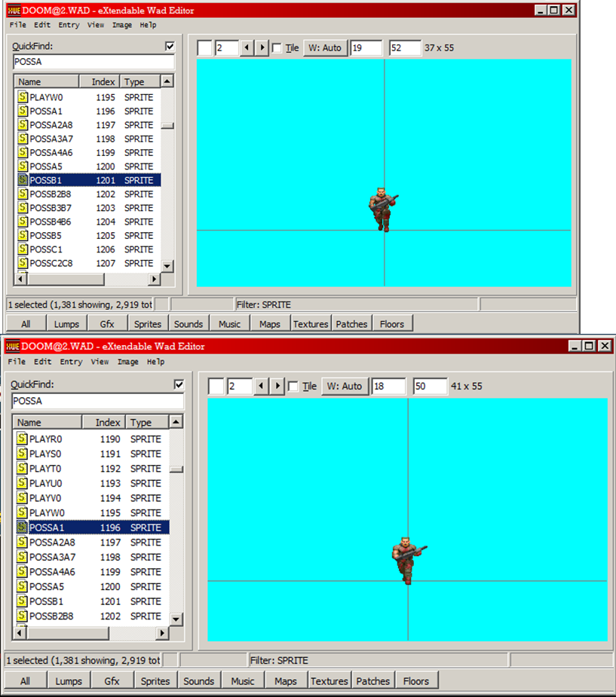Click PLAYR0 sprite icon in bottom window

coord(22,439)
